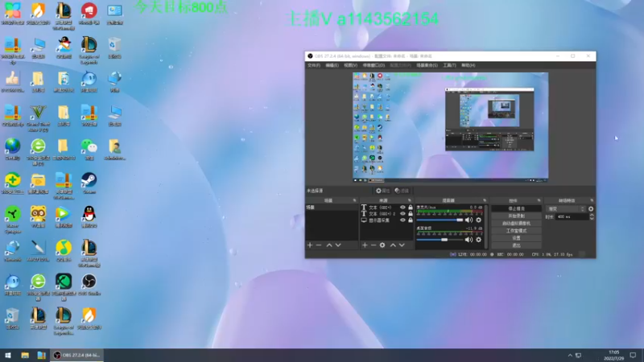
Task: Unlock the 显示器采集 source
Action: pyautogui.click(x=411, y=220)
